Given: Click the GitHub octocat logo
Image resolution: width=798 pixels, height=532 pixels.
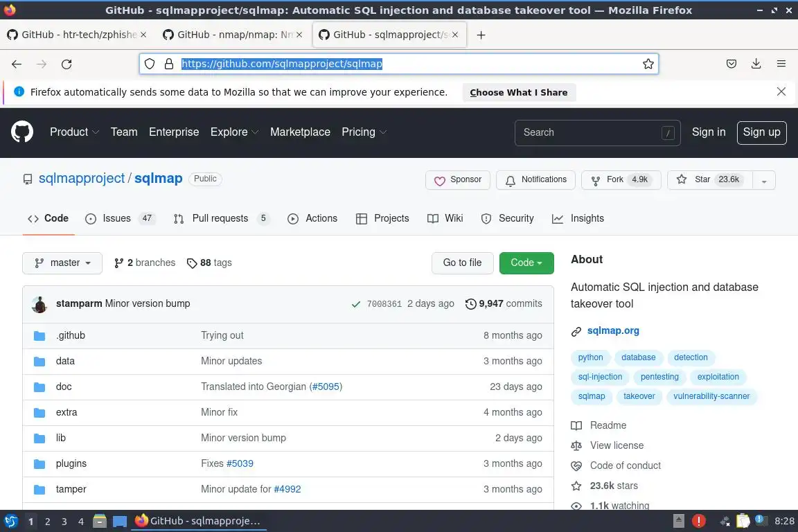Looking at the screenshot, I should point(22,132).
